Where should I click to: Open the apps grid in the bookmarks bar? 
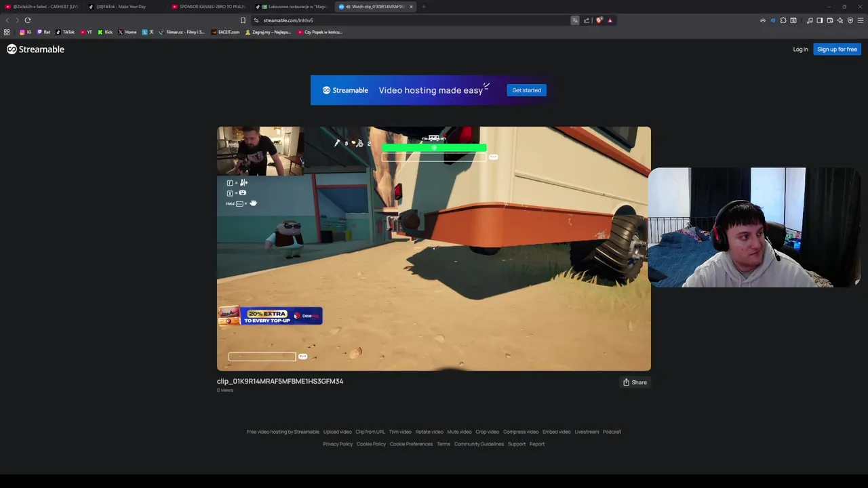(x=7, y=32)
